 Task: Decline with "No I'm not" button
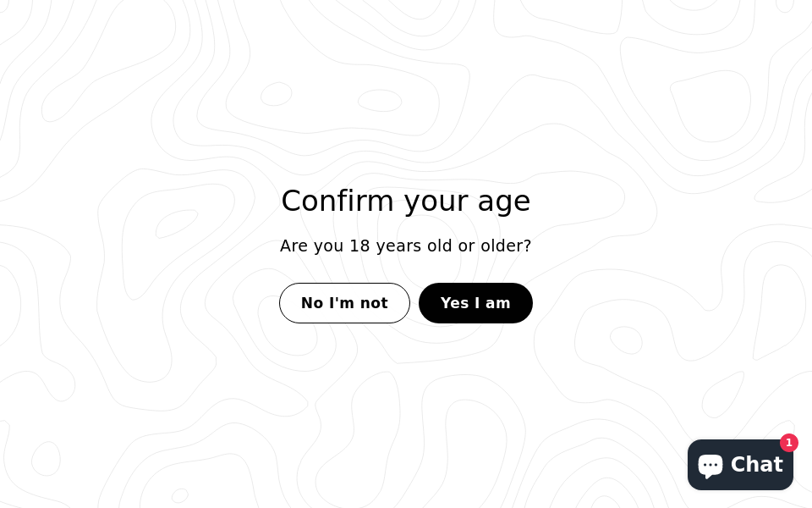pyautogui.click(x=344, y=303)
